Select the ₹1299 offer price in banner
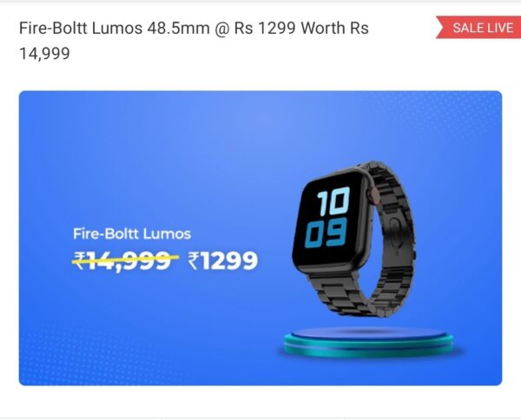This screenshot has width=521, height=420. point(222,260)
